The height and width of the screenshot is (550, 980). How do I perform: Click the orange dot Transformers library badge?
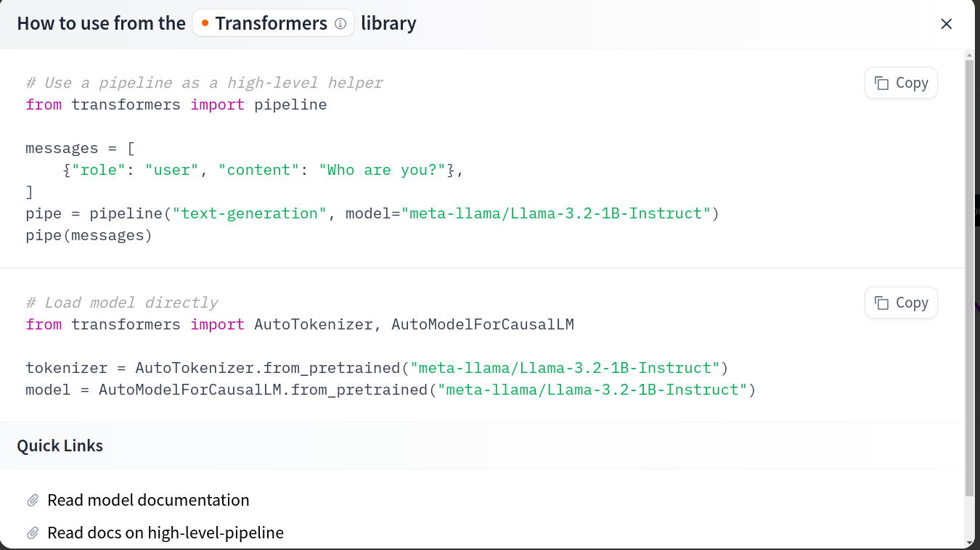point(274,23)
